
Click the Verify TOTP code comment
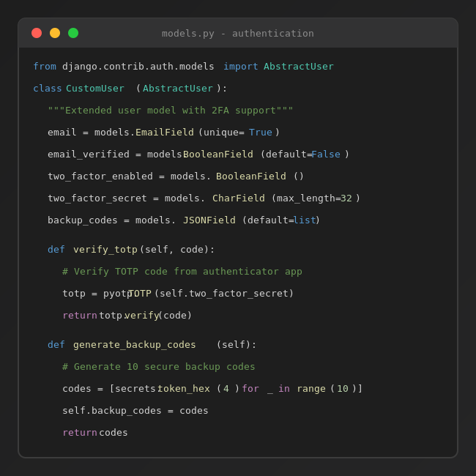tap(182, 272)
